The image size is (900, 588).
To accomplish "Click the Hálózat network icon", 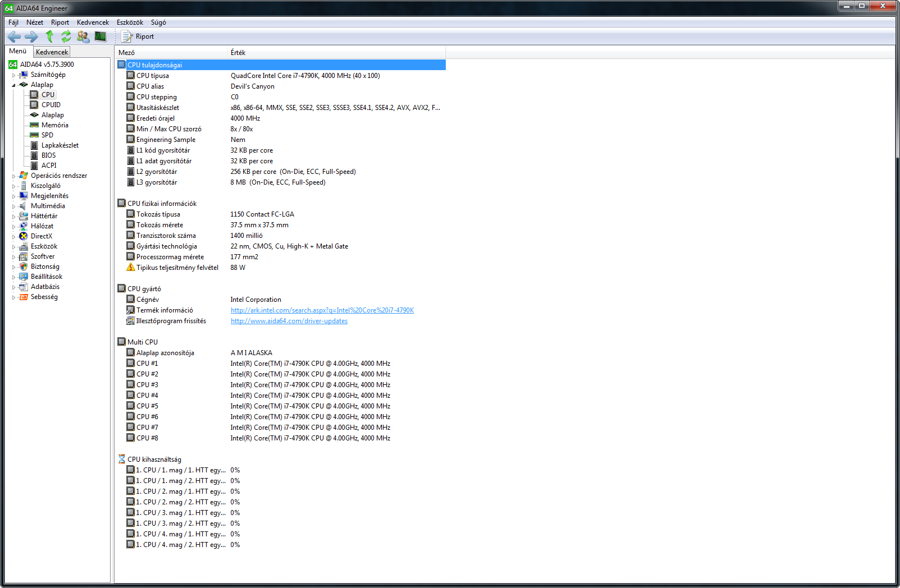I will (x=24, y=226).
